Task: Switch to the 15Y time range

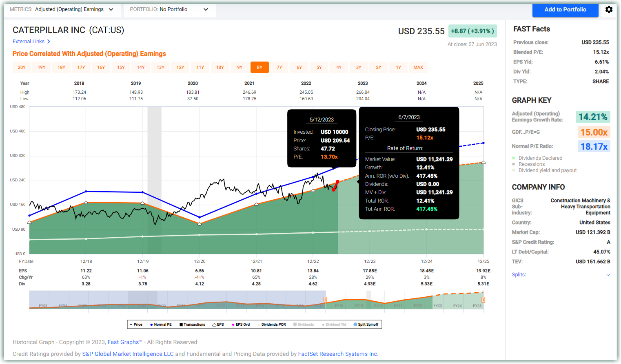Action: 121,67
